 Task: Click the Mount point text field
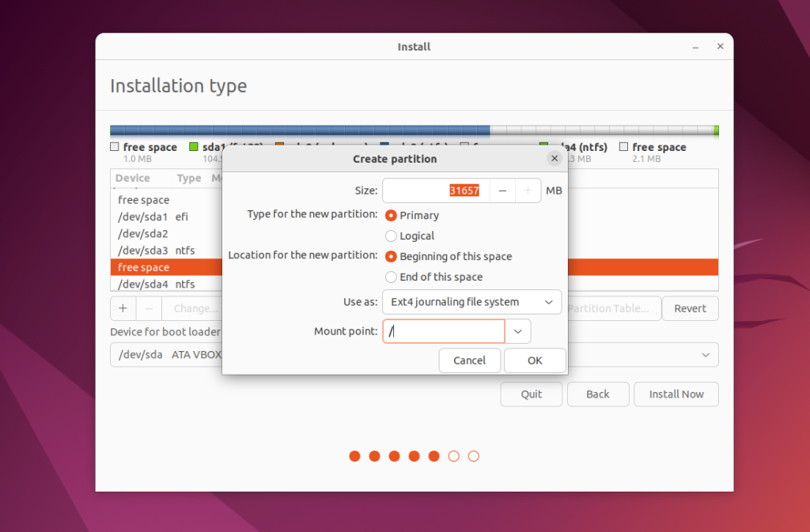pyautogui.click(x=443, y=331)
